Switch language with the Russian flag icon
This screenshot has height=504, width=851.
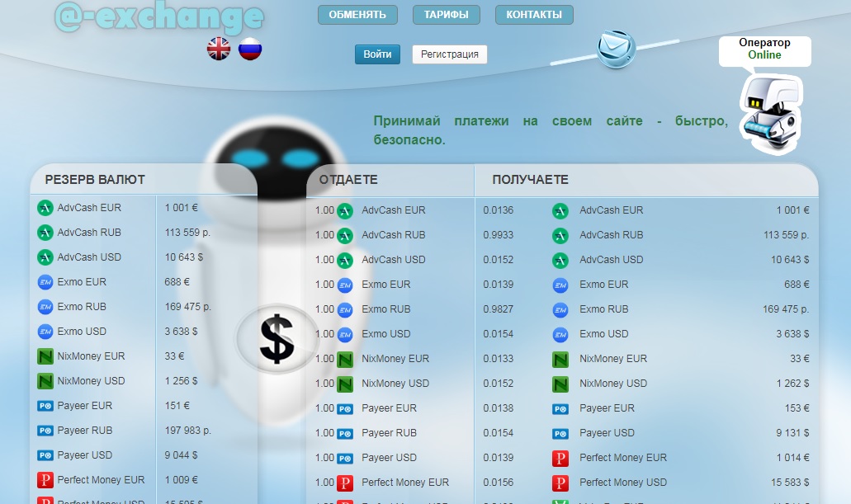(250, 49)
